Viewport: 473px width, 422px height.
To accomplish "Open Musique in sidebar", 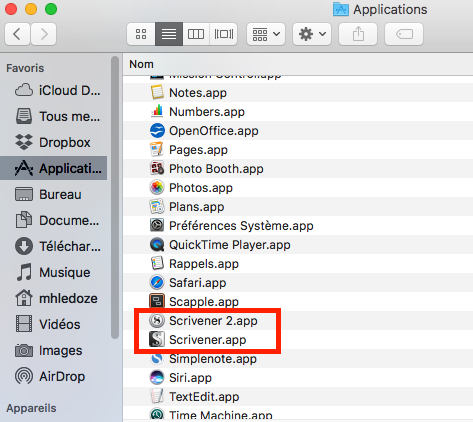I will pos(53,272).
